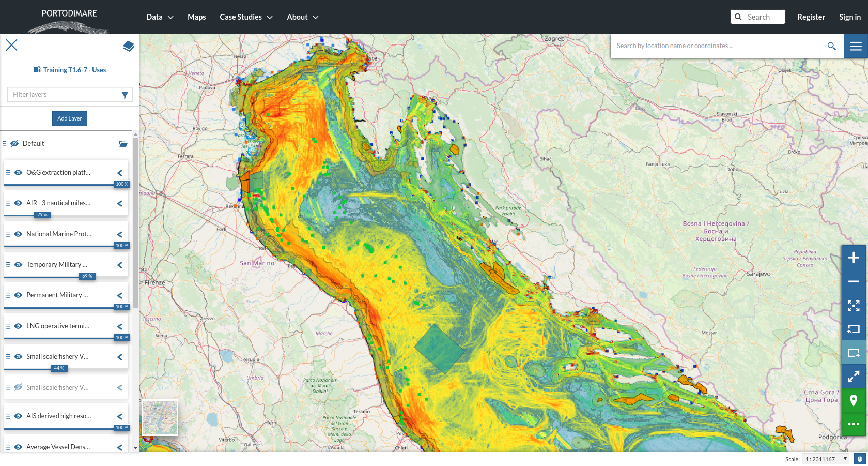Open the Maps page
Image resolution: width=868 pixels, height=466 pixels.
196,17
